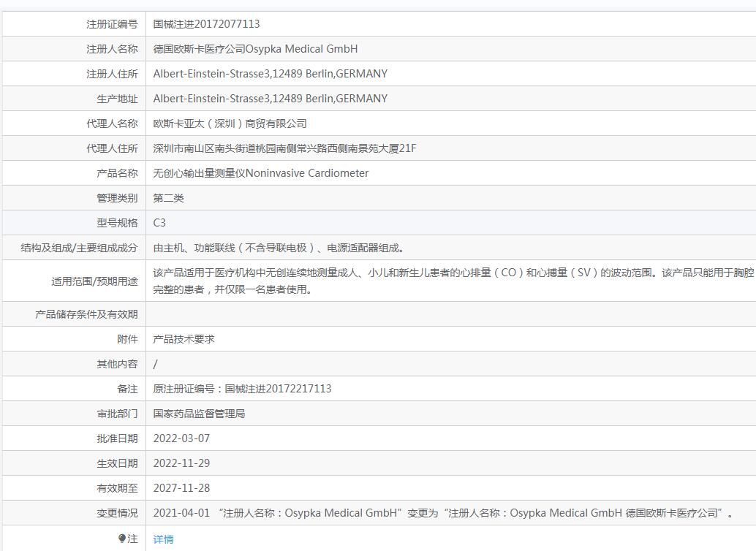The width and height of the screenshot is (756, 551).
Task: Select the model specification C3
Action: click(x=159, y=223)
